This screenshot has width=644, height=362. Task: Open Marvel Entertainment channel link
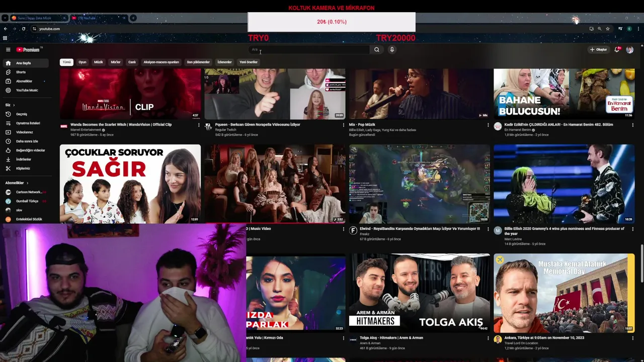coord(86,130)
